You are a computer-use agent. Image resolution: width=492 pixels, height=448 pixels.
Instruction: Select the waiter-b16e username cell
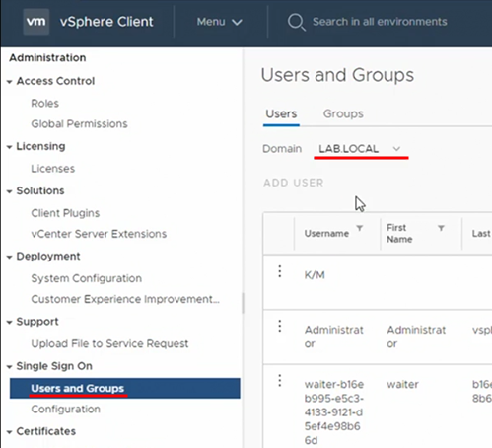(x=334, y=412)
